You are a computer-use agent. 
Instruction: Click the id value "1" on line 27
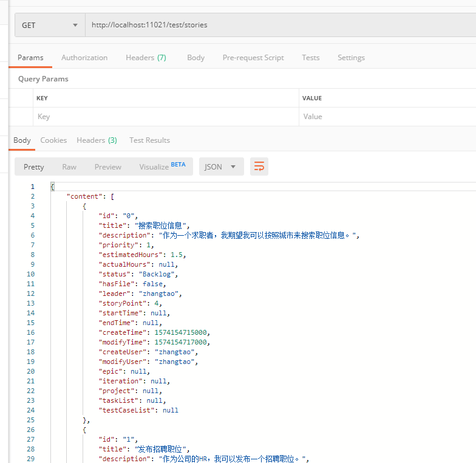click(129, 440)
